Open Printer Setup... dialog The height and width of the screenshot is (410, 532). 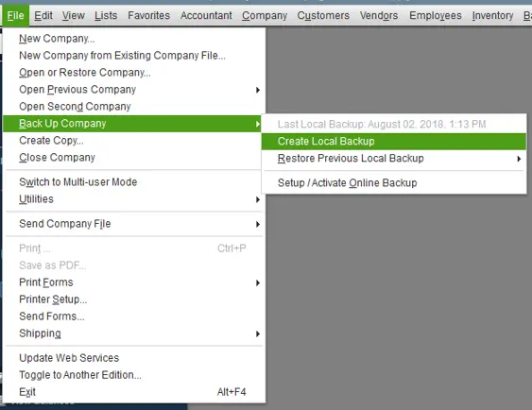134,299
